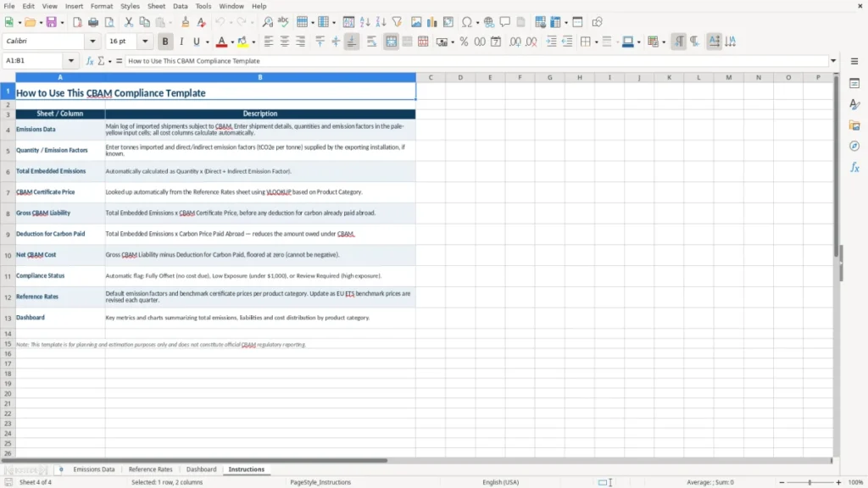This screenshot has width=868, height=488.
Task: Open Find and Replace icon
Action: 267,22
